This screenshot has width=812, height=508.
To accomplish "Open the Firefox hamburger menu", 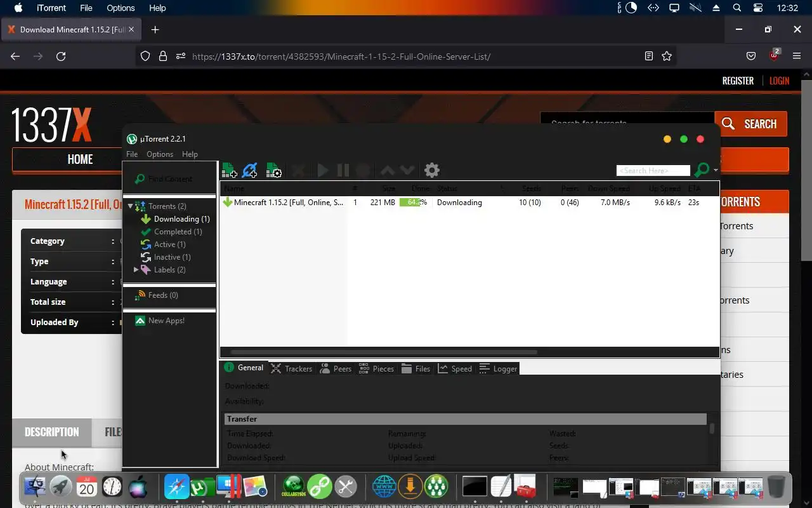I will 797,57.
